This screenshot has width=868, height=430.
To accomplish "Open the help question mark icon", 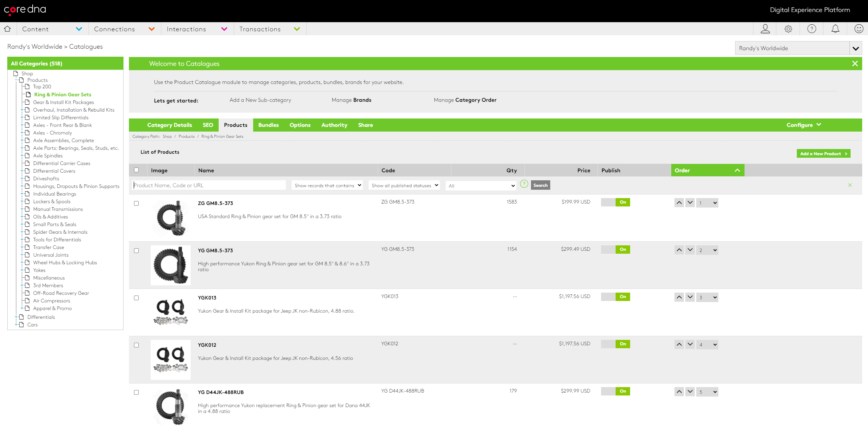I will point(812,29).
